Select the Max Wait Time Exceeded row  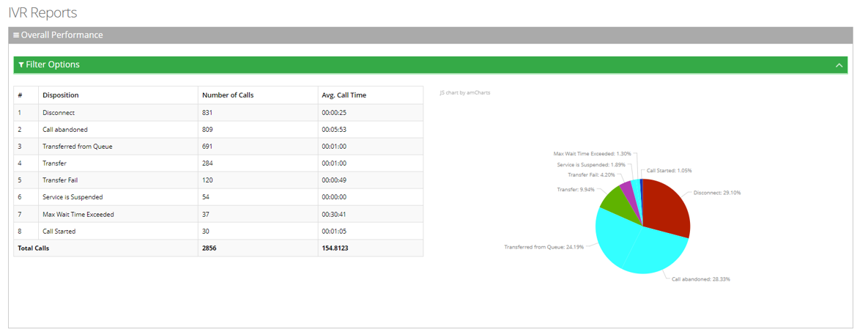(218, 214)
